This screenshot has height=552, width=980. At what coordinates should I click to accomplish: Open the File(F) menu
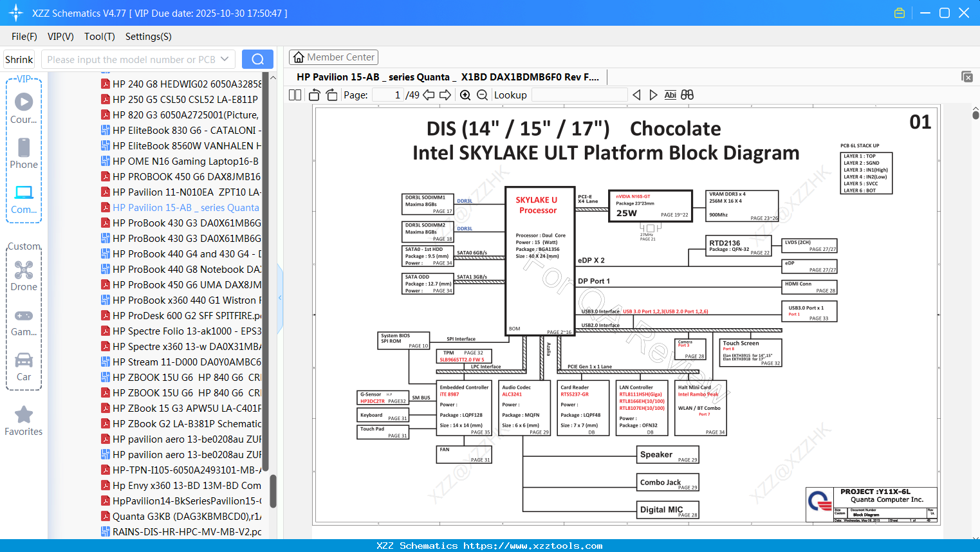point(24,37)
